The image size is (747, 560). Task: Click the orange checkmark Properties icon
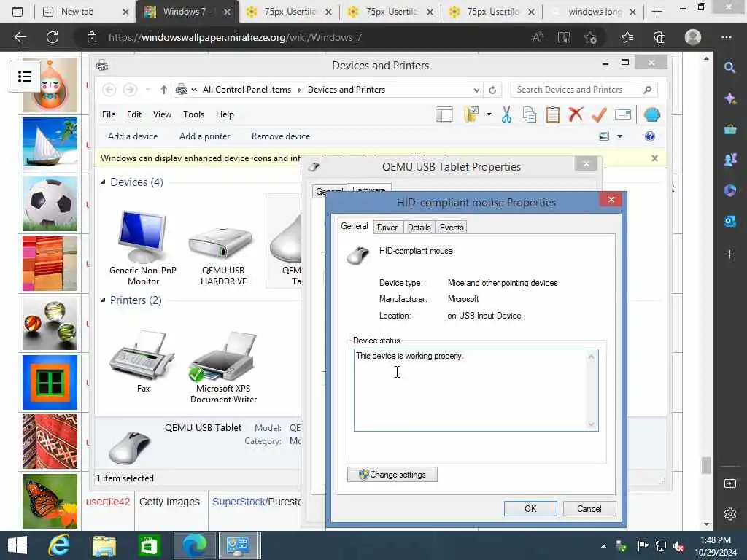pos(599,114)
